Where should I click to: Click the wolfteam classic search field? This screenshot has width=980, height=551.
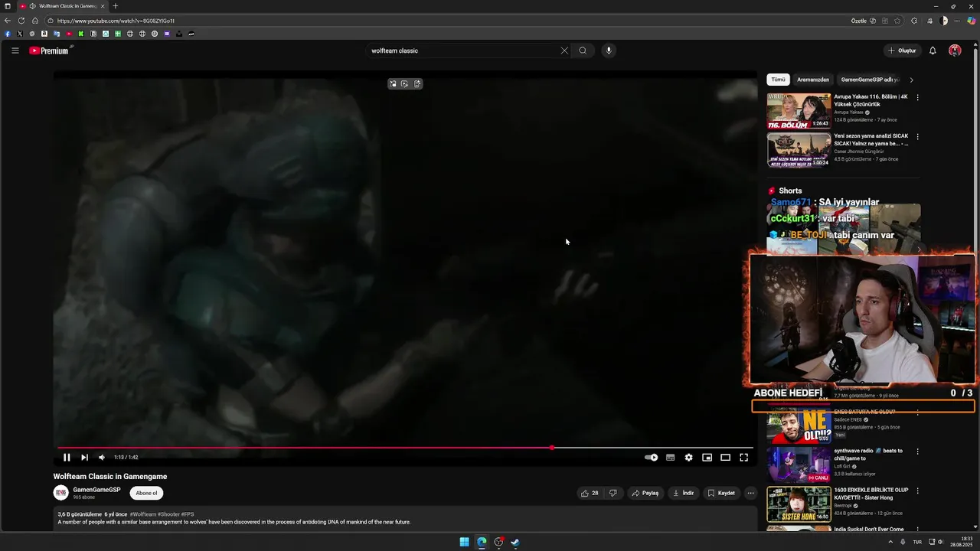coord(463,51)
